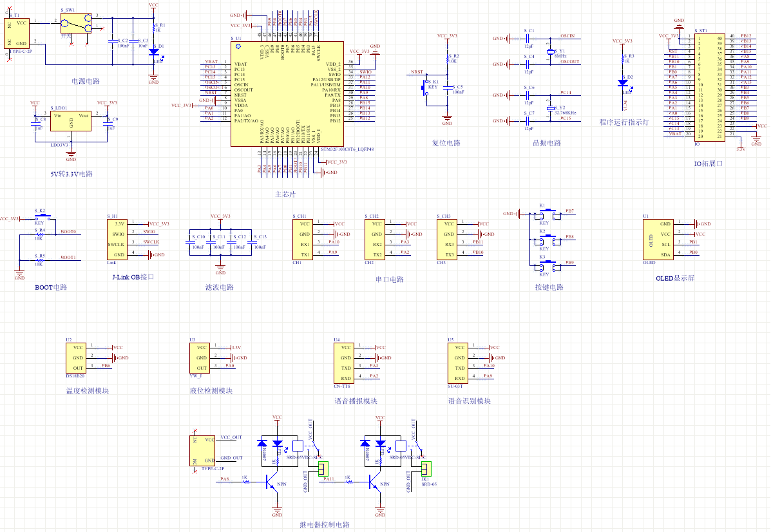Select the S_LDO1 voltage regulator symbol
The width and height of the screenshot is (771, 532).
(71, 121)
